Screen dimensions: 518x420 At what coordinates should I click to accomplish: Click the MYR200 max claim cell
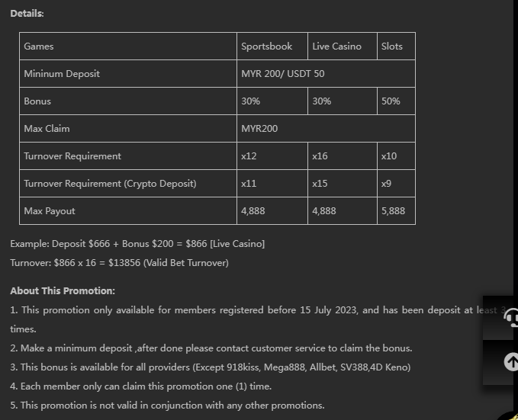click(x=259, y=129)
